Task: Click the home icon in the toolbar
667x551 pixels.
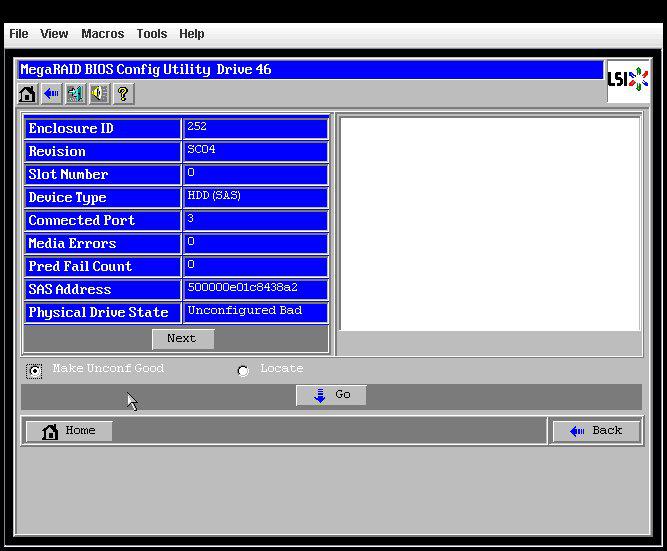Action: [x=28, y=94]
